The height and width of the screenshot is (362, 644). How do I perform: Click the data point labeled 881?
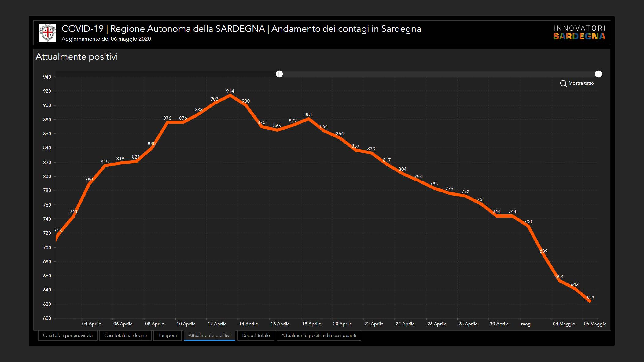[308, 119]
